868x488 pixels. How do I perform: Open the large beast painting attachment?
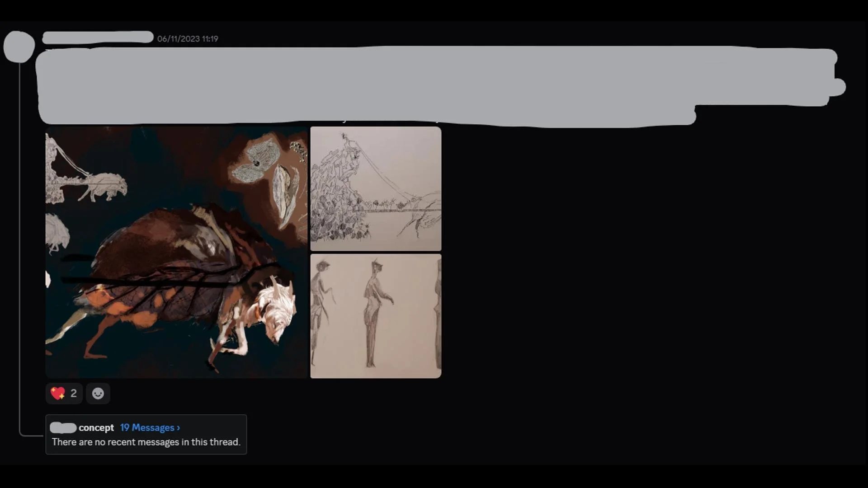[x=176, y=252]
